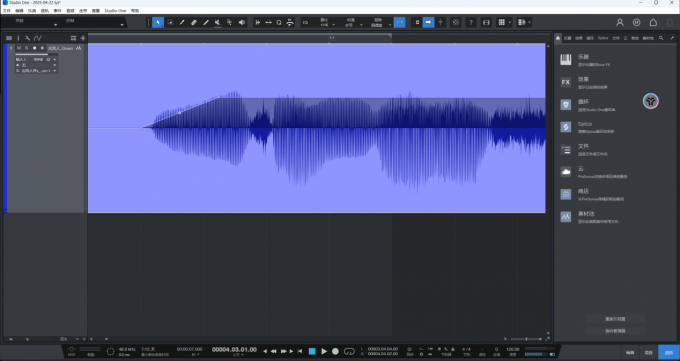Select the Arrow tool in the toolbar
680x361 pixels.
158,23
